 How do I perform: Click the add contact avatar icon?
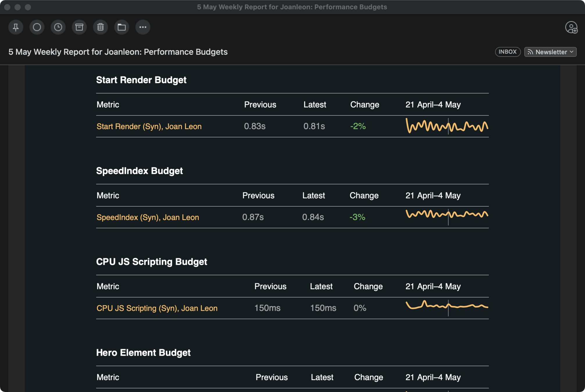[571, 28]
